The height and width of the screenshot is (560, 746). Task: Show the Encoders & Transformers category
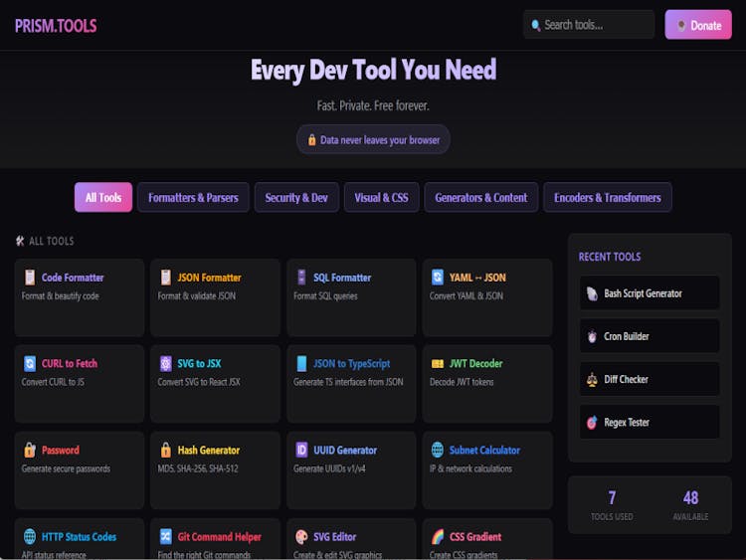pos(607,197)
